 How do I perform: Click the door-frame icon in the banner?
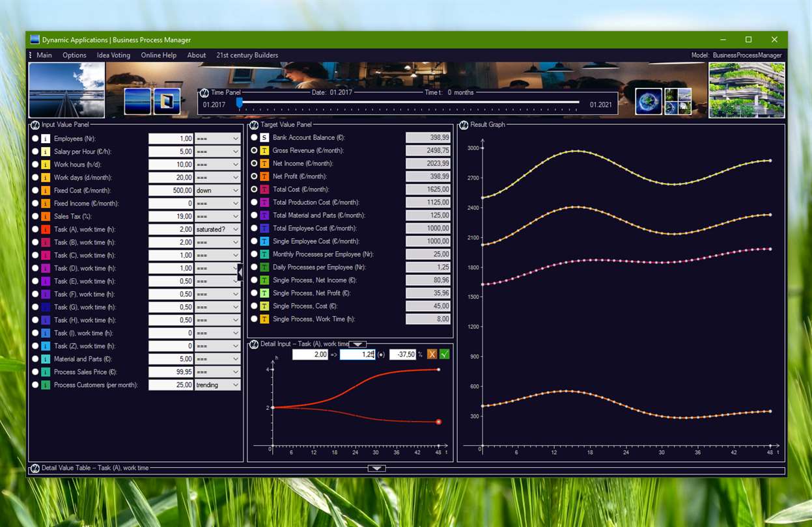(167, 101)
